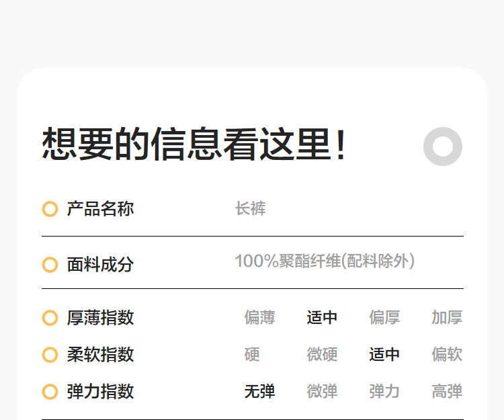Select 硬 in softness index row
This screenshot has width=504, height=420.
tap(252, 355)
